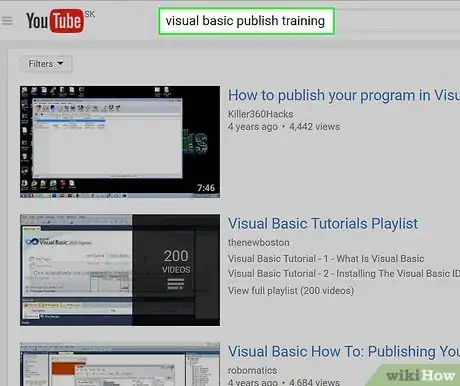Open the robomatics video thumbnail
Image resolution: width=460 pixels, height=386 pixels.
(120, 364)
